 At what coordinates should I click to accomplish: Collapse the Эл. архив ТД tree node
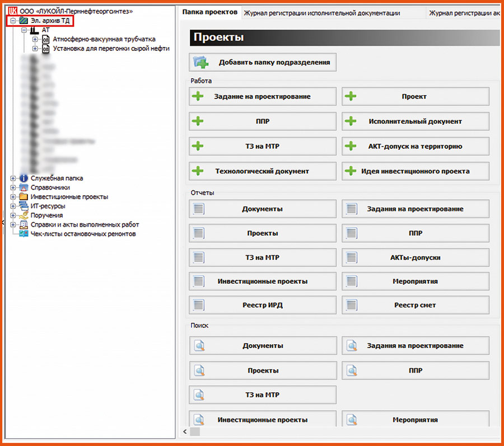(x=13, y=21)
